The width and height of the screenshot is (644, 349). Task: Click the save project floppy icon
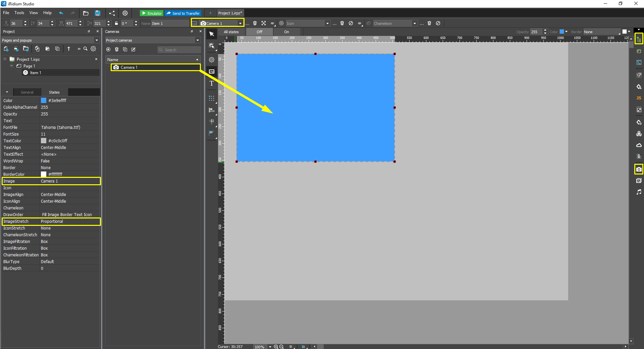(x=98, y=13)
